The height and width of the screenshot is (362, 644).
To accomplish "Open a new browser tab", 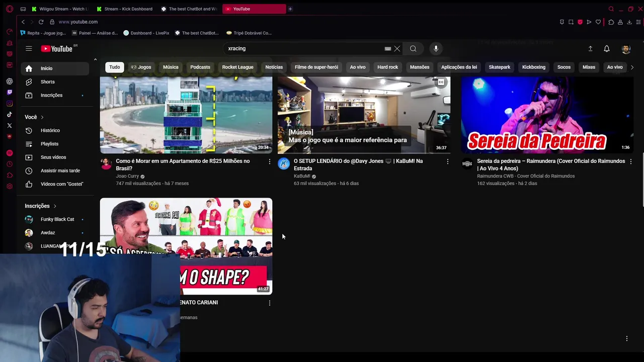I will coord(290,9).
